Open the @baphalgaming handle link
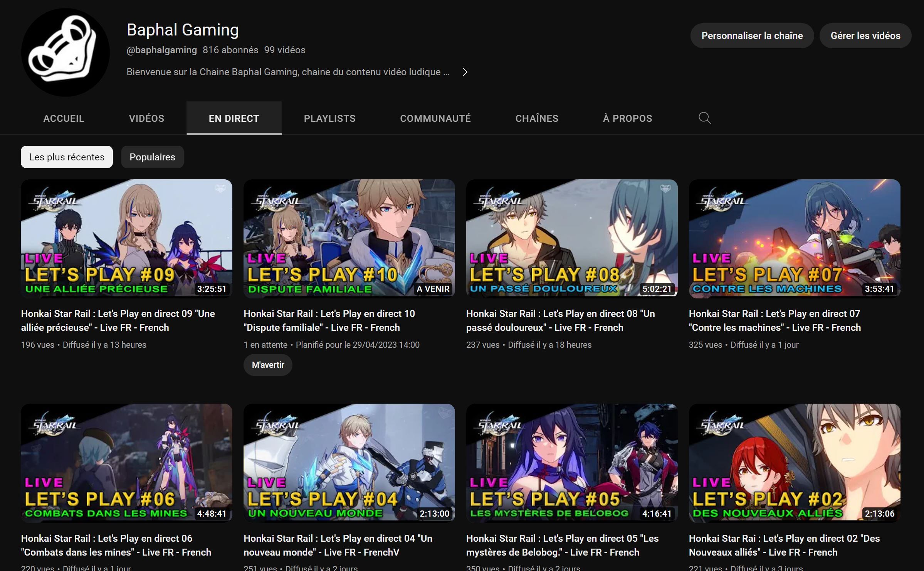Viewport: 924px width, 571px height. click(161, 50)
